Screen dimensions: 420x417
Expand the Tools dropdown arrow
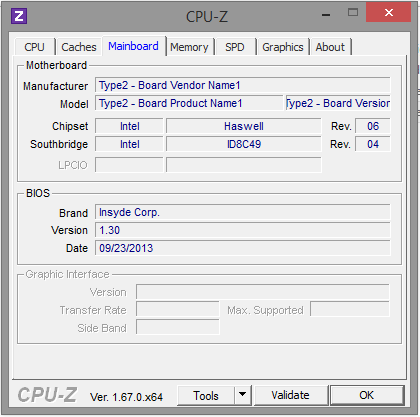[243, 396]
